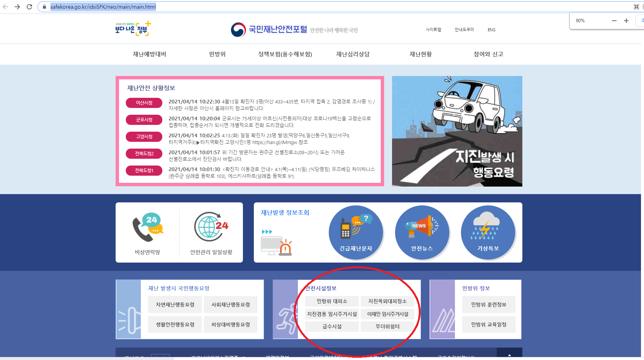Open the 민방위 menu
This screenshot has width=644, height=360.
point(217,54)
